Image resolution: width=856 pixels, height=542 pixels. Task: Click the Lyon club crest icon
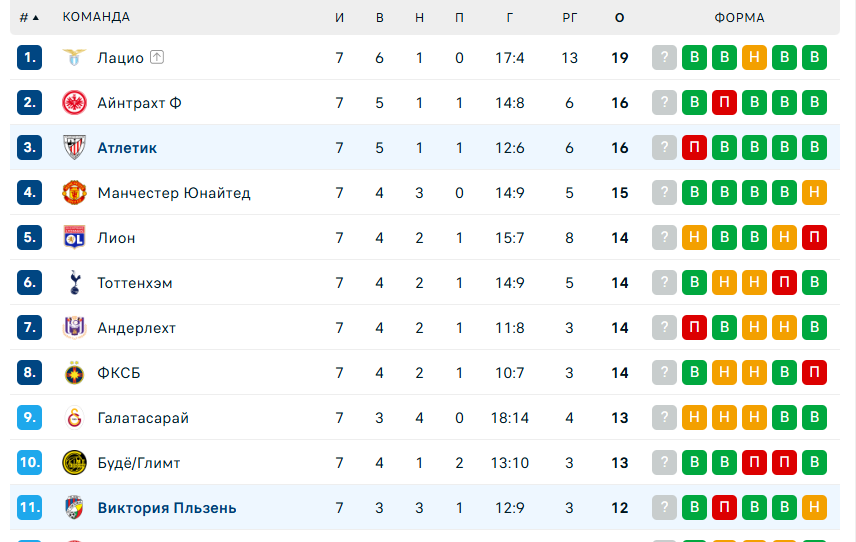click(x=74, y=238)
